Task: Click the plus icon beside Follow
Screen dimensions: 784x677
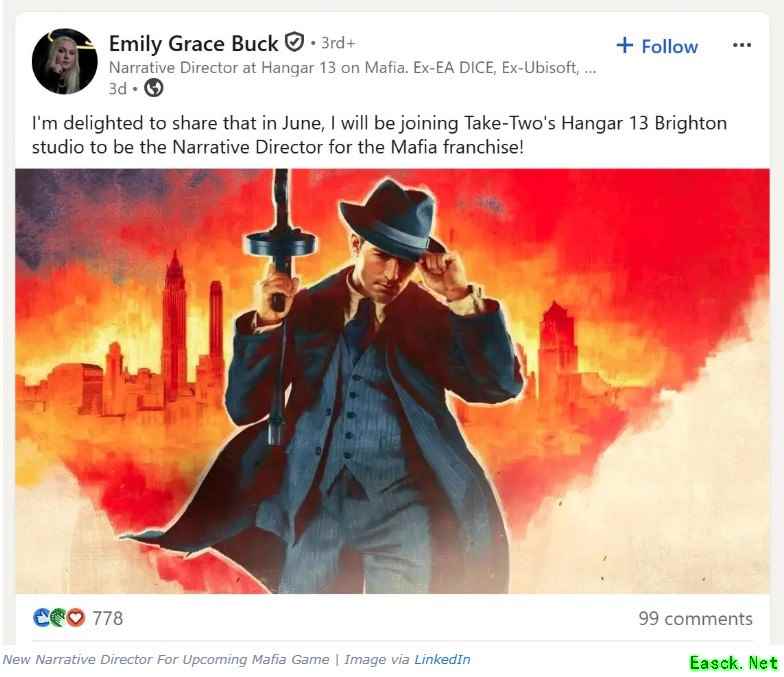Action: (625, 46)
